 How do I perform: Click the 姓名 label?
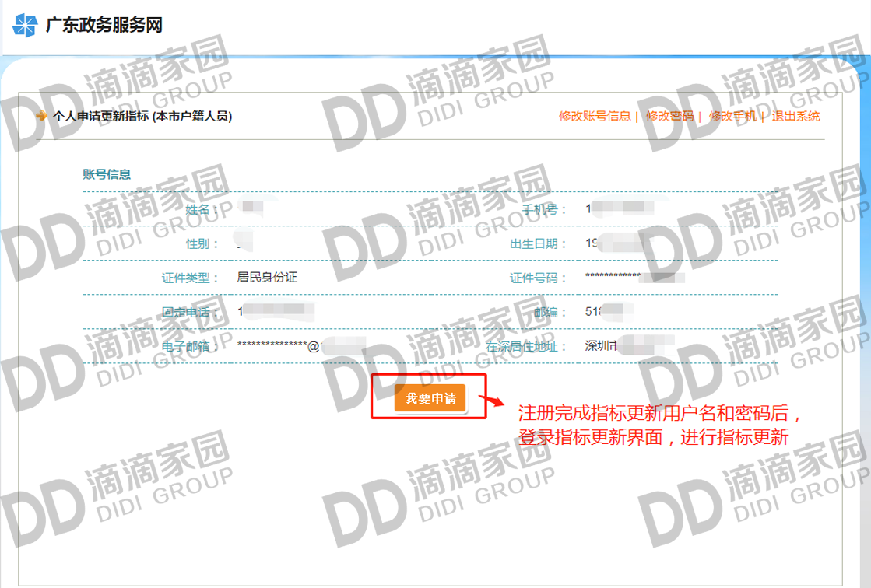[202, 209]
